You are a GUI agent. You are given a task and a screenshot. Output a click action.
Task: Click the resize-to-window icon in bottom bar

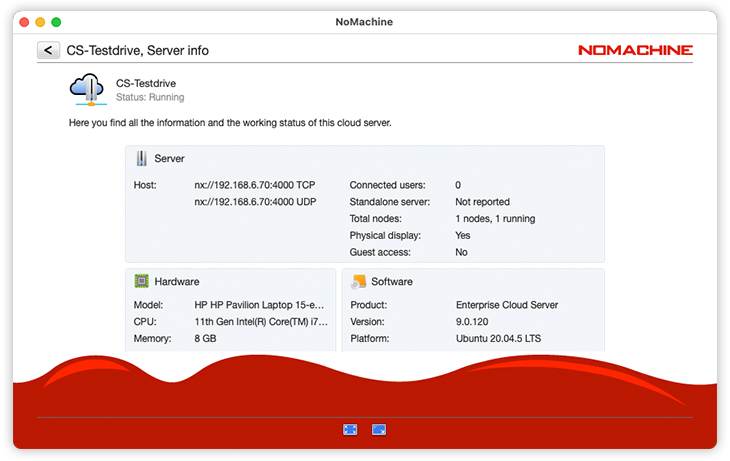[379, 429]
